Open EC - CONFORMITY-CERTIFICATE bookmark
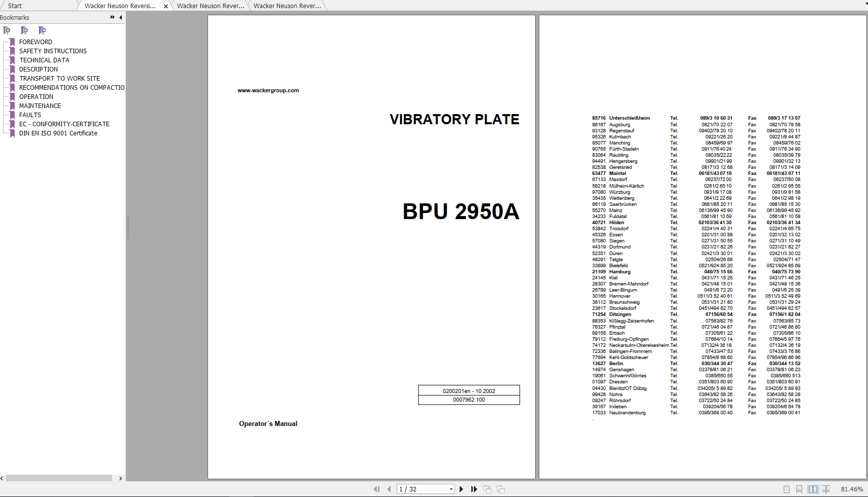The width and height of the screenshot is (868, 497). (64, 124)
